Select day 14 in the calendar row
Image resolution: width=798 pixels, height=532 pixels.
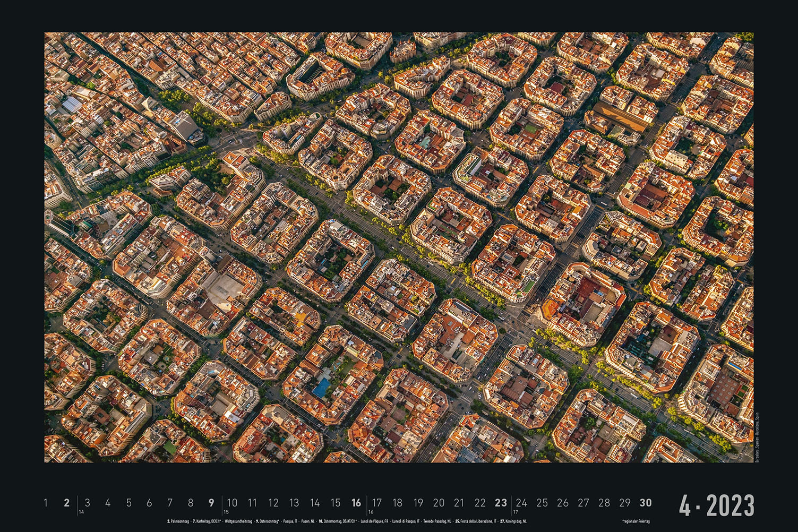[315, 502]
